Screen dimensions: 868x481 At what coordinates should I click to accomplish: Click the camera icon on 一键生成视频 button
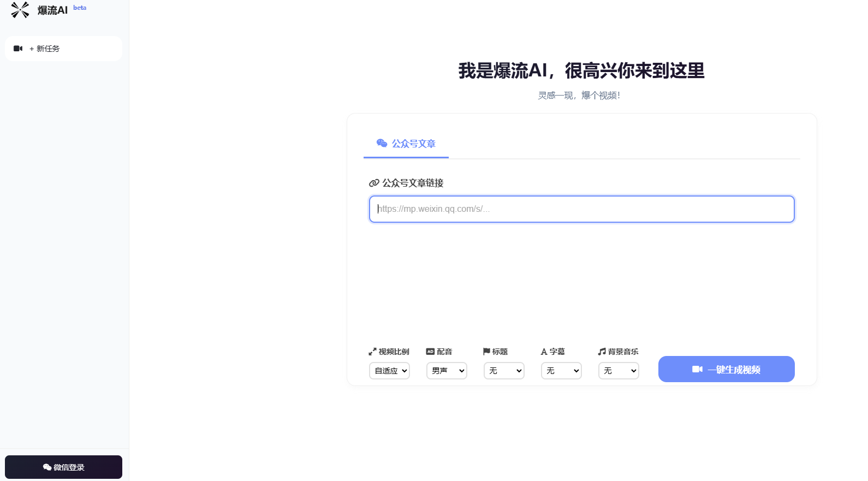tap(697, 369)
